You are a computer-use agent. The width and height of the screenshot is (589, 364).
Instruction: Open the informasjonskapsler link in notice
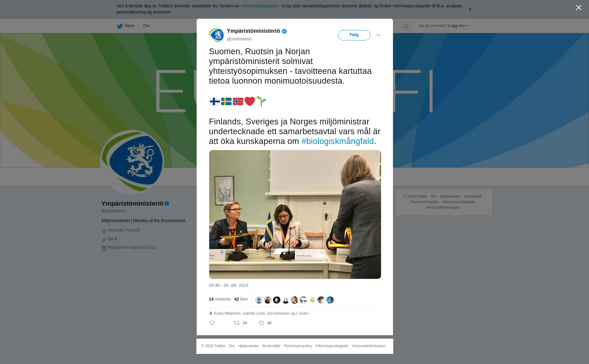tap(260, 6)
